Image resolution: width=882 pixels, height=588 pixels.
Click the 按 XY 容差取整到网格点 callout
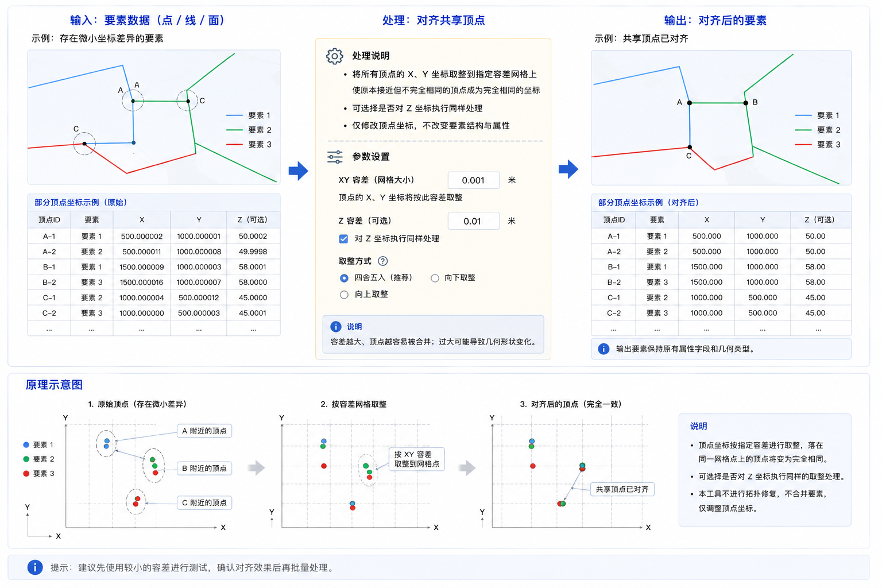click(x=416, y=459)
